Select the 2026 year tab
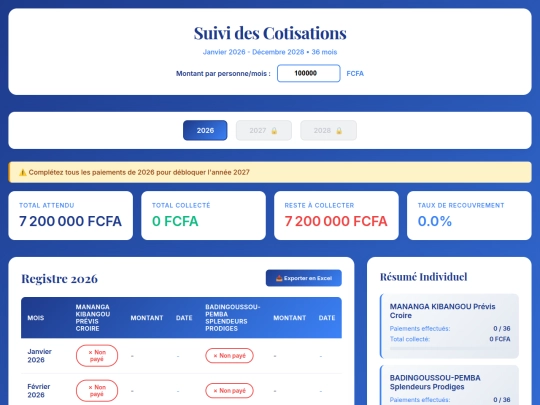Viewport: 540px width, 405px height. coord(205,131)
